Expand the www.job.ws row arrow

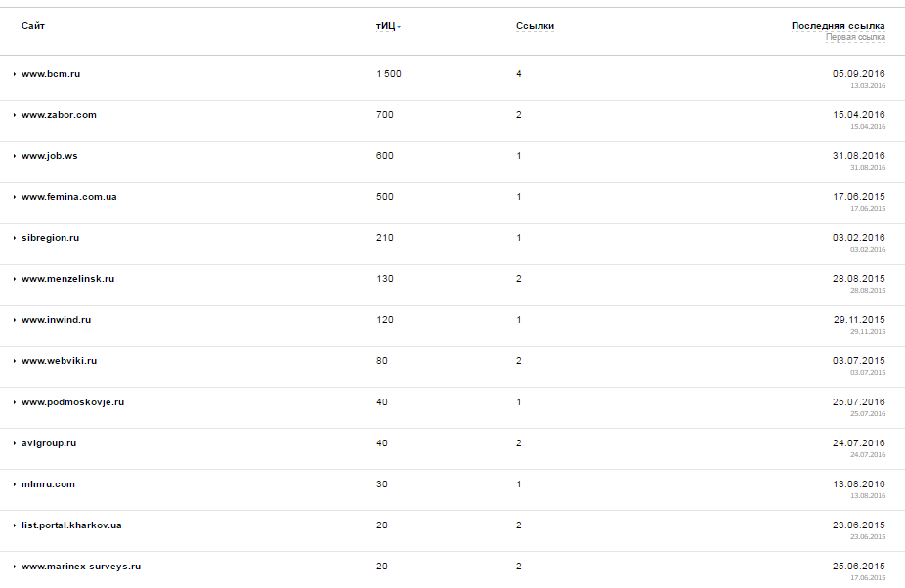pos(15,156)
